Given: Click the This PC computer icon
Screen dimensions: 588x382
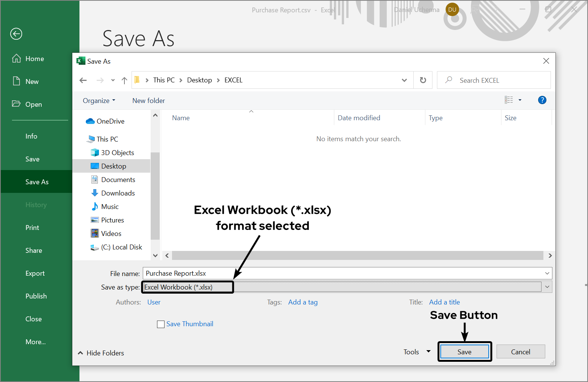Looking at the screenshot, I should (91, 139).
